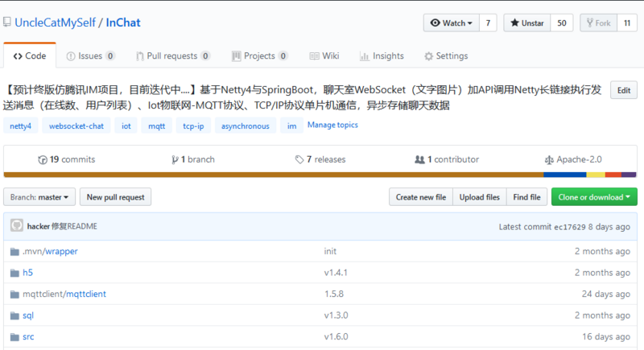This screenshot has height=350, width=644.
Task: Click the commits history clock icon
Action: [x=43, y=159]
